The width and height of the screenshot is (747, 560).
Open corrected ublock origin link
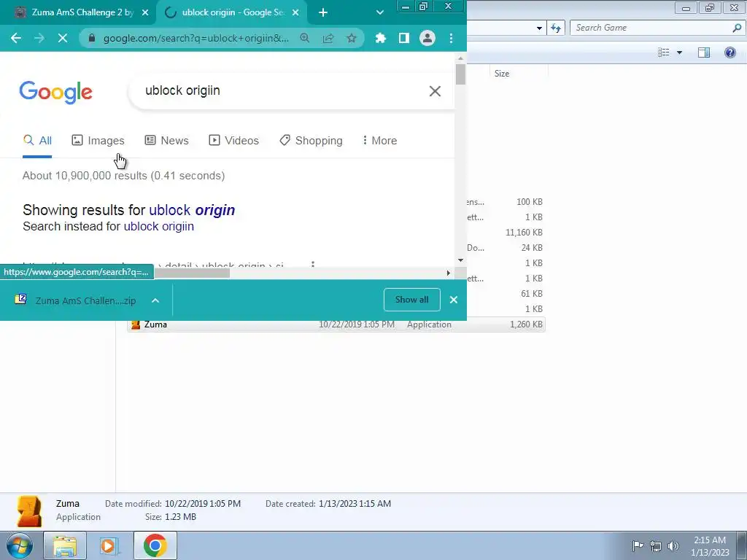point(192,210)
